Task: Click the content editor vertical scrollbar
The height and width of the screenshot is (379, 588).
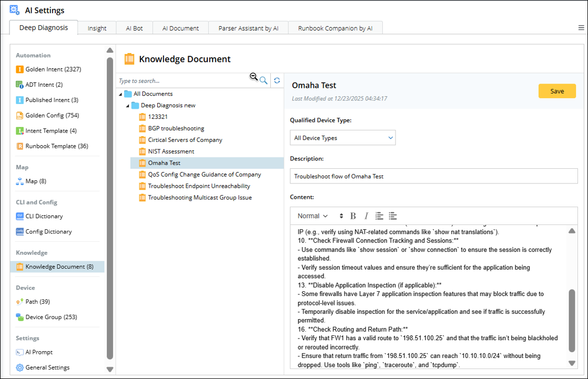Action: pyautogui.click(x=572, y=320)
